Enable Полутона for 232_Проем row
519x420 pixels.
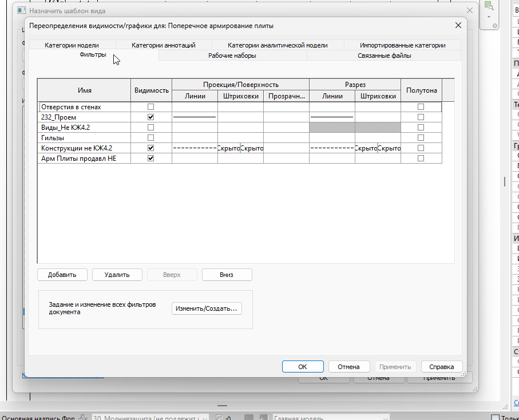point(421,117)
